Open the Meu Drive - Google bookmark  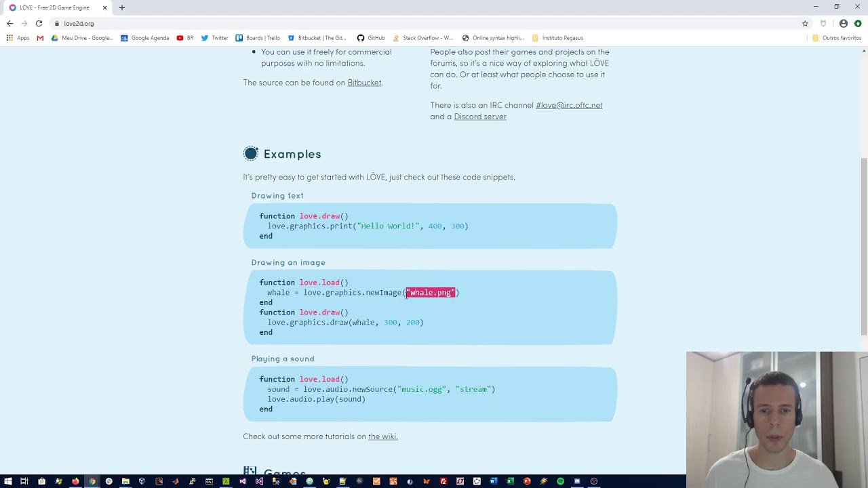pos(82,38)
